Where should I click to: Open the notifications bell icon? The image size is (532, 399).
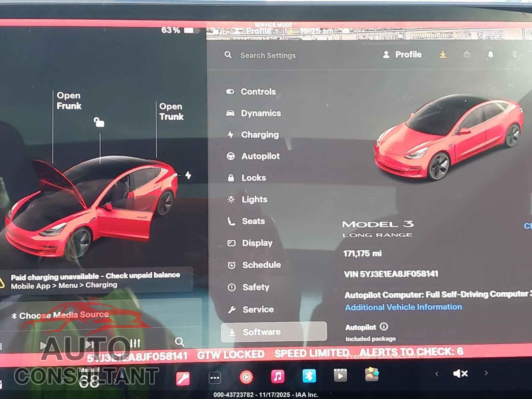coord(490,54)
